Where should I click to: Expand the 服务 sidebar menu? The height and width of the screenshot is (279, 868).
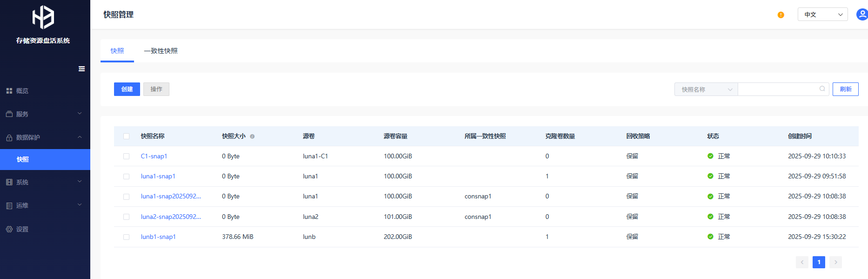click(x=45, y=114)
